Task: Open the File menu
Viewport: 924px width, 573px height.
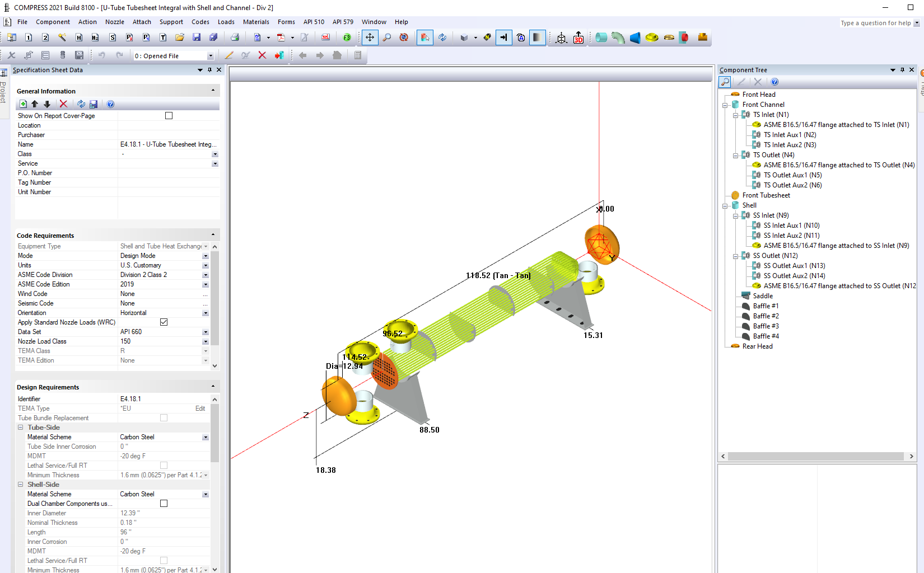Action: click(22, 22)
